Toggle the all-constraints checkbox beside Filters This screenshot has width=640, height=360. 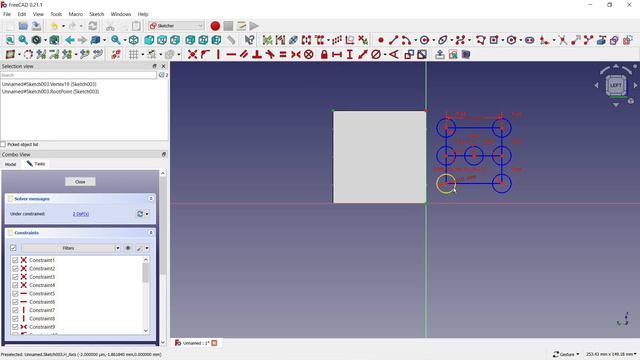coord(13,248)
